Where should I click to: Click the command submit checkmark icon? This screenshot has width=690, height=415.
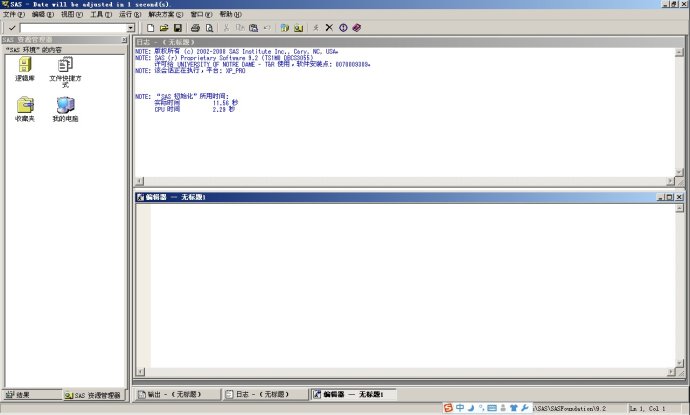click(x=12, y=28)
